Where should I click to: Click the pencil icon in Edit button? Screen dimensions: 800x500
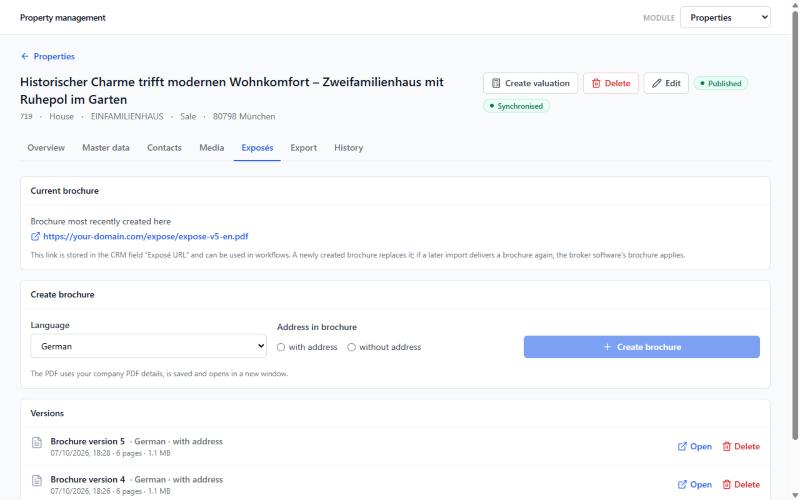click(x=656, y=83)
